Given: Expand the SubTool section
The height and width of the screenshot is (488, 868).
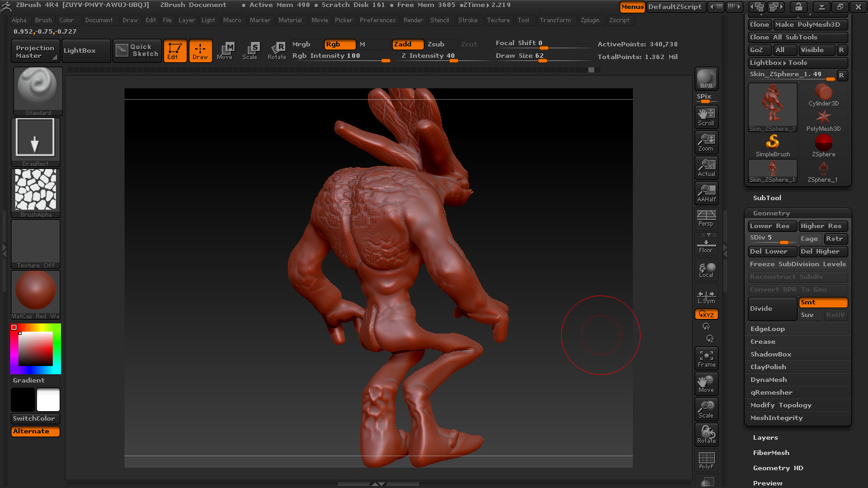Looking at the screenshot, I should 767,198.
